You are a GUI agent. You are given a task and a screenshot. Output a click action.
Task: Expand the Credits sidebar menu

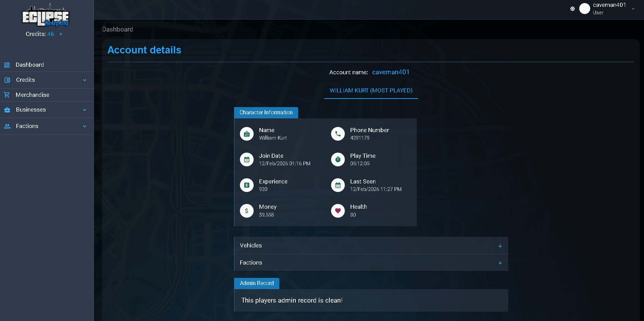click(47, 80)
